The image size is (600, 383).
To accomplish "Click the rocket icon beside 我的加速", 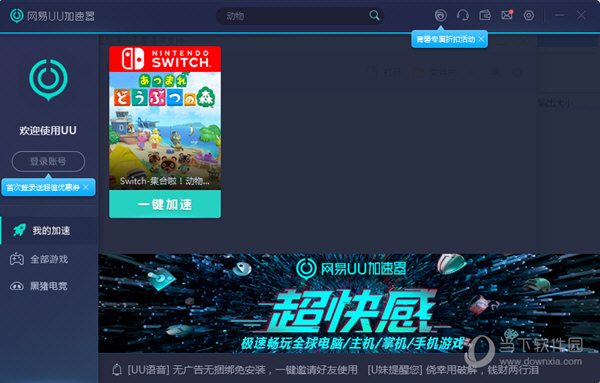I will [19, 230].
